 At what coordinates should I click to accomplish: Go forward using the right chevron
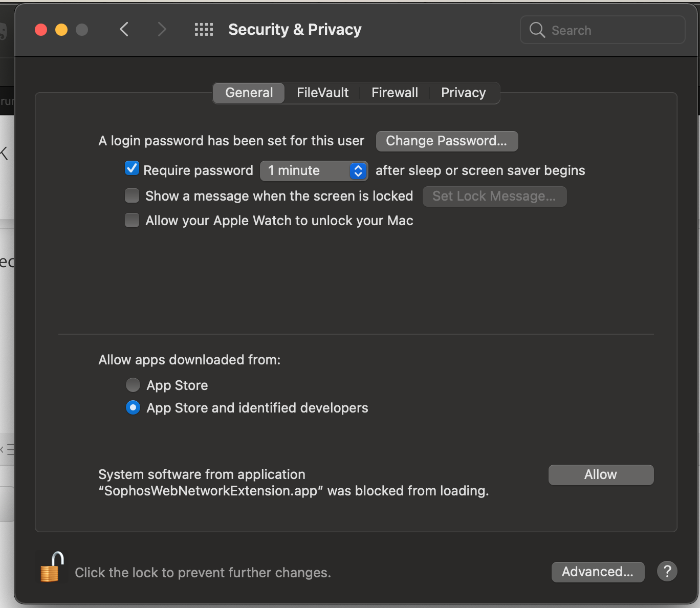[162, 30]
